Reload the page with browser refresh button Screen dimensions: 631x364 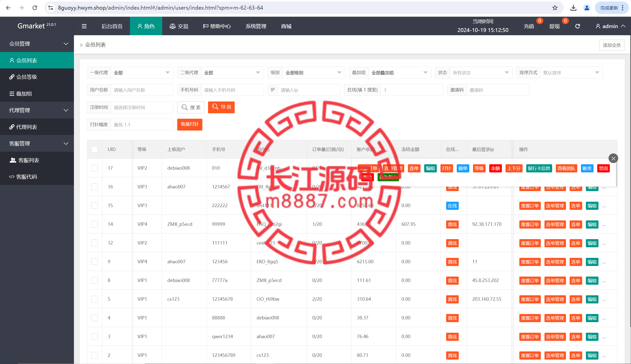pyautogui.click(x=35, y=8)
